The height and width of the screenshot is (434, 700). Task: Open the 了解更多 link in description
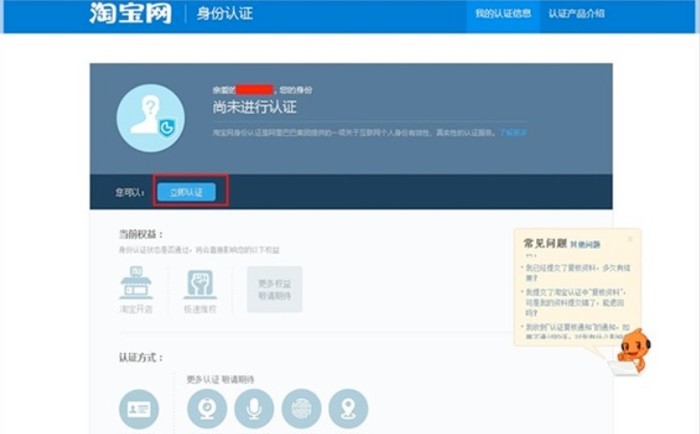pos(513,133)
